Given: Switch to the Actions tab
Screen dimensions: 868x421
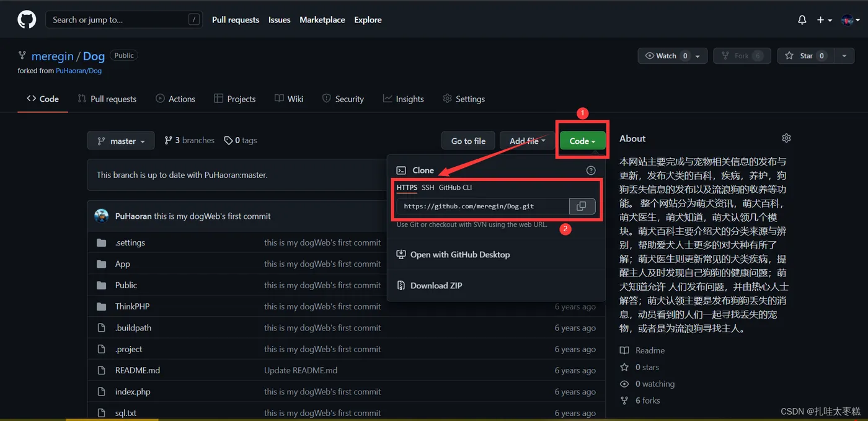Looking at the screenshot, I should point(175,99).
